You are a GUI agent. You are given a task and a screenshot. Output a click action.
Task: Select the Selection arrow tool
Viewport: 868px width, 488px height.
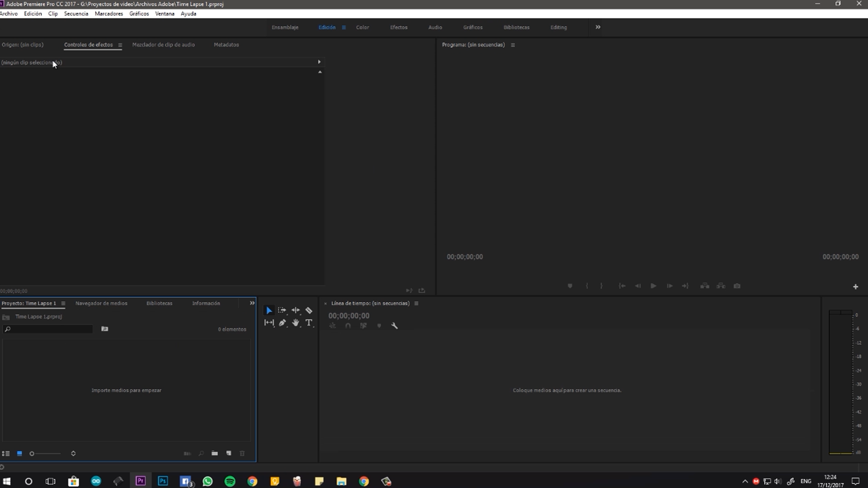[269, 310]
